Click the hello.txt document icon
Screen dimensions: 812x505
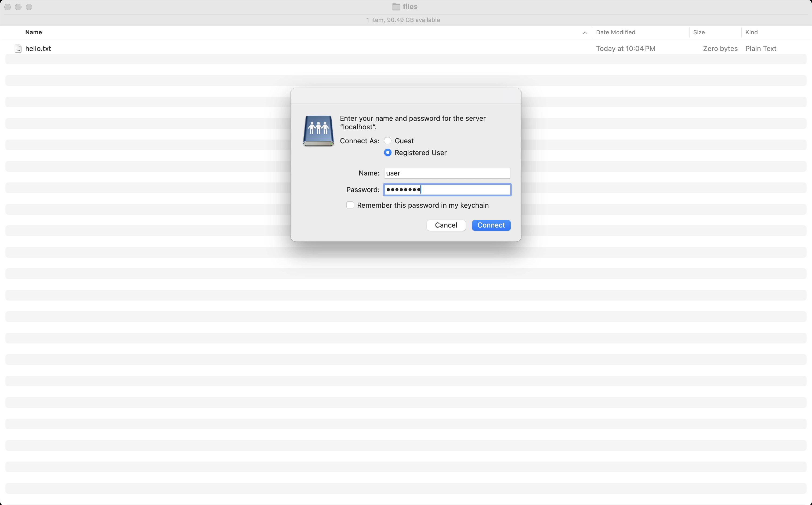[x=18, y=48]
